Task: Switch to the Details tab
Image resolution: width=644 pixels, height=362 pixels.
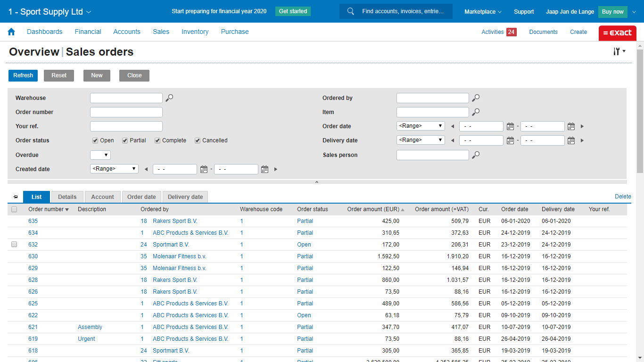Action: [67, 197]
